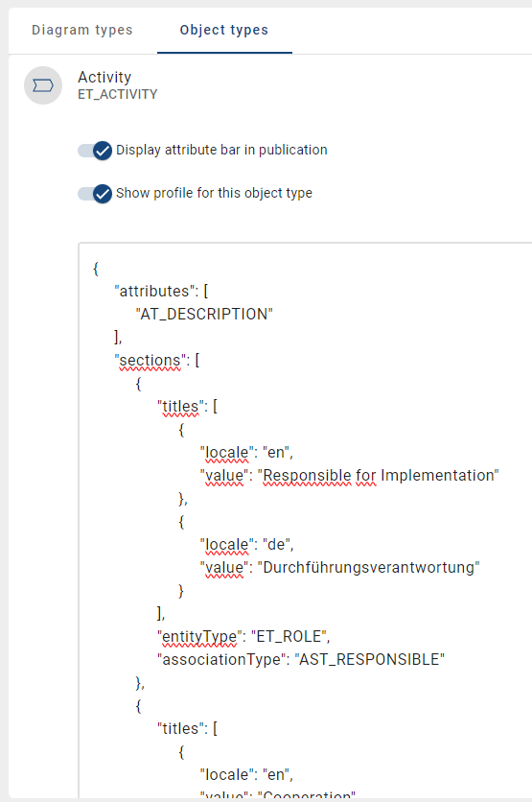Click the first "locale": "en" line

pyautogui.click(x=247, y=452)
